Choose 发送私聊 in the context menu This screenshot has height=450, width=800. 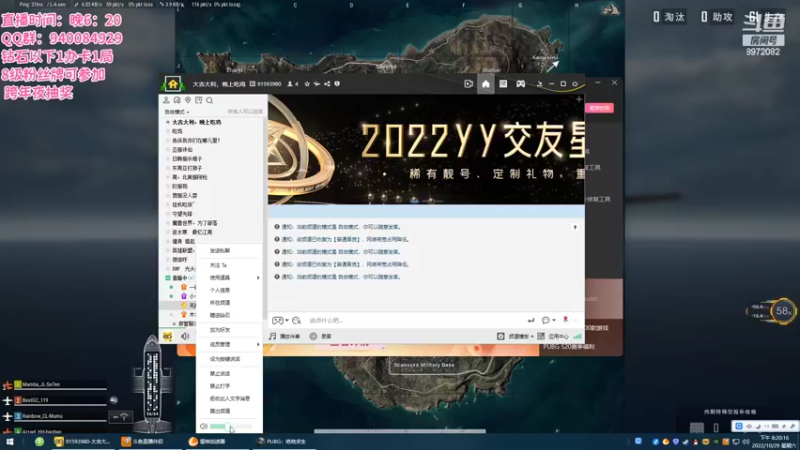click(x=220, y=251)
